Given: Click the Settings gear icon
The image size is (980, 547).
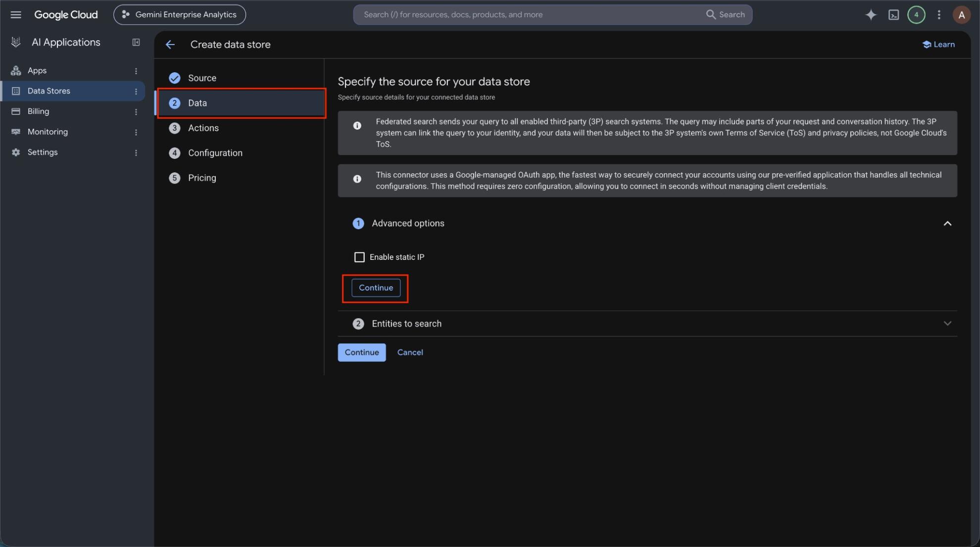Looking at the screenshot, I should click(16, 152).
